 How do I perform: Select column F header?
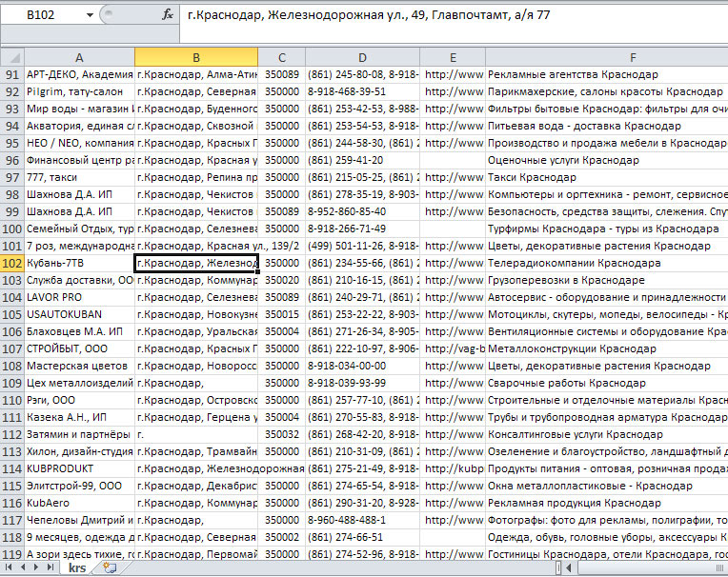(x=607, y=57)
